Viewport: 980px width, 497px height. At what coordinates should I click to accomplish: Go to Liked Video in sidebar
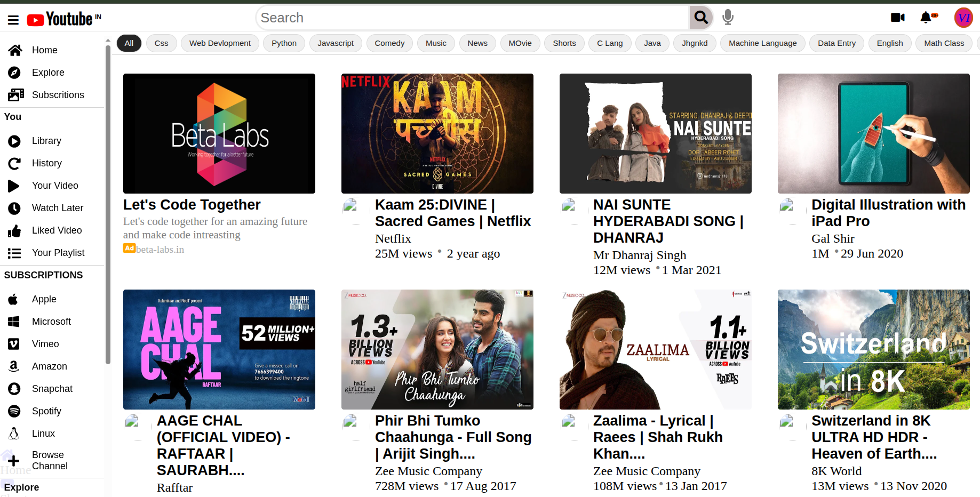pos(57,230)
